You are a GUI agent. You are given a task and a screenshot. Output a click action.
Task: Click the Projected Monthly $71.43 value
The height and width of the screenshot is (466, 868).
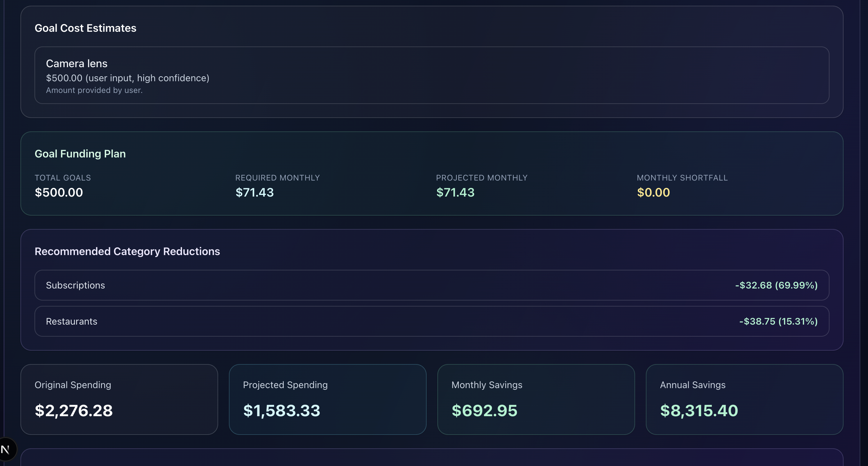[455, 192]
